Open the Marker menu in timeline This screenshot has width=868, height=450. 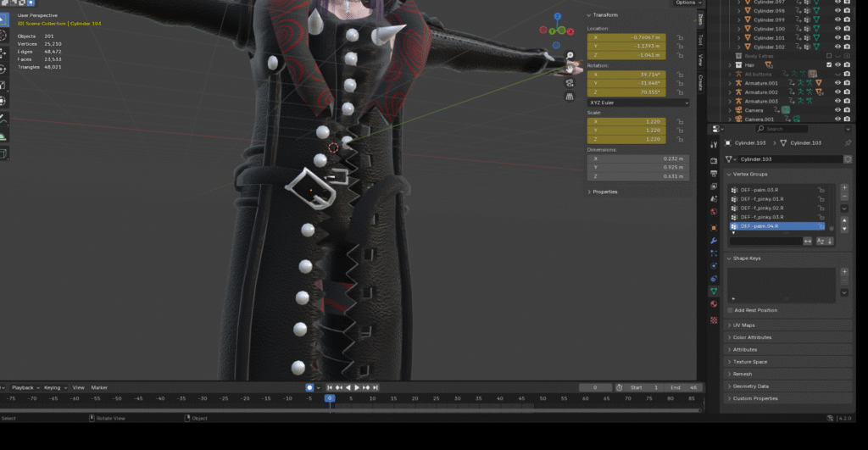pos(99,387)
